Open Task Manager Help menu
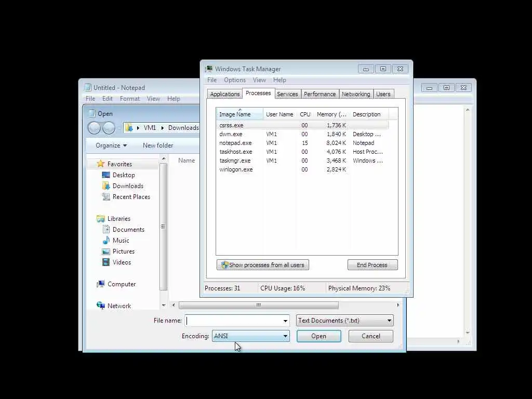The width and height of the screenshot is (532, 399). tap(280, 80)
